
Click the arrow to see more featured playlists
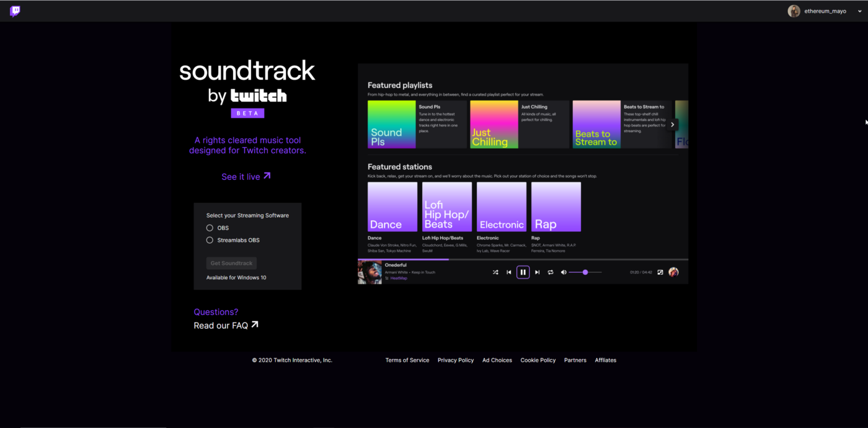click(672, 124)
